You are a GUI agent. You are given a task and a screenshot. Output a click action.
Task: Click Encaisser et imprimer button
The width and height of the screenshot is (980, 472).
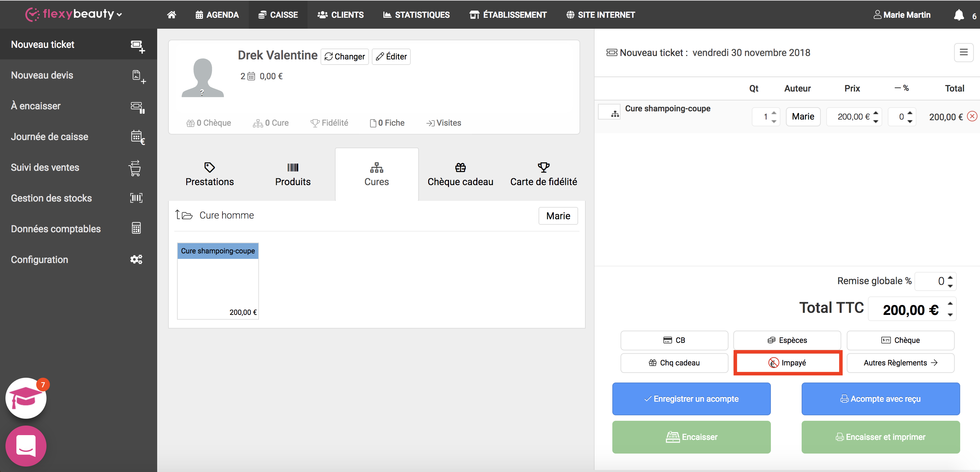(881, 436)
